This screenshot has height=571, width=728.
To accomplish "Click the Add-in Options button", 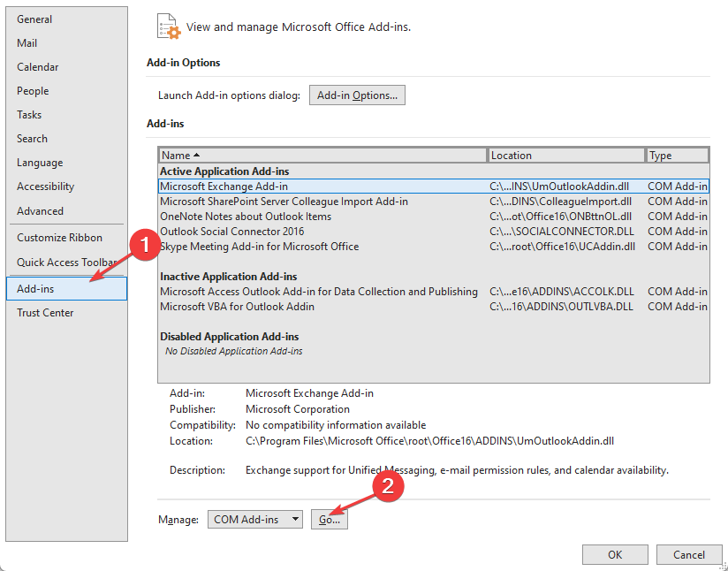I will click(x=357, y=95).
